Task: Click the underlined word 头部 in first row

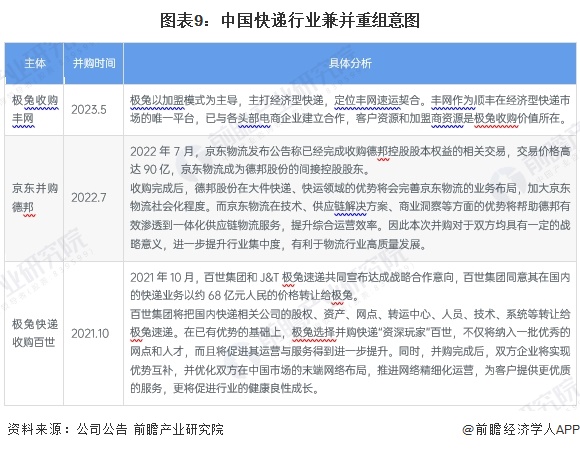Action: (253, 119)
